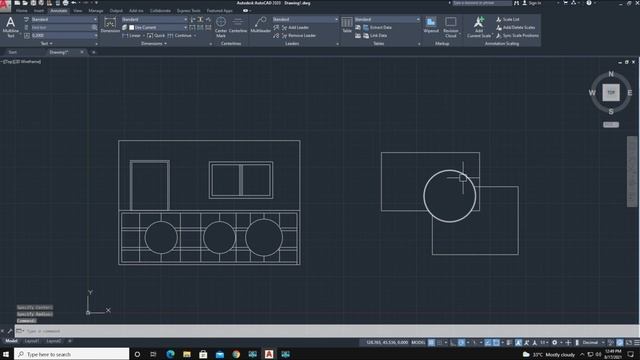Select the Revision Cloud tool

pyautogui.click(x=451, y=27)
